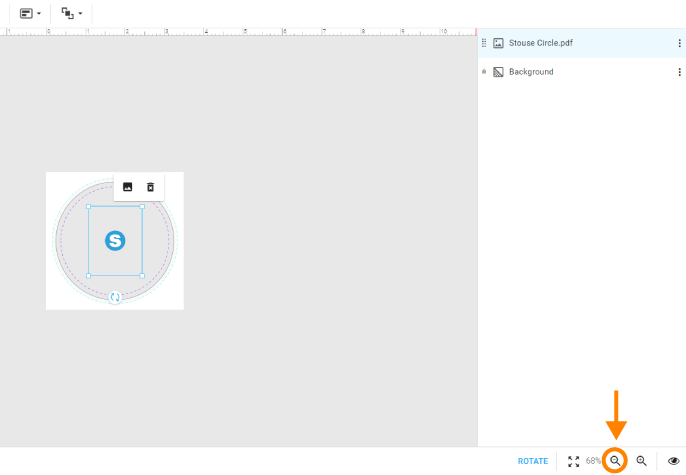Click the blue S logo image
Viewport: 686px width, 475px height.
click(x=115, y=241)
